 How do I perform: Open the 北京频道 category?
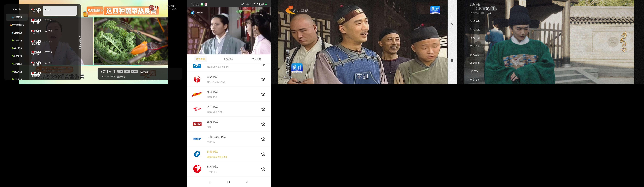point(17,56)
